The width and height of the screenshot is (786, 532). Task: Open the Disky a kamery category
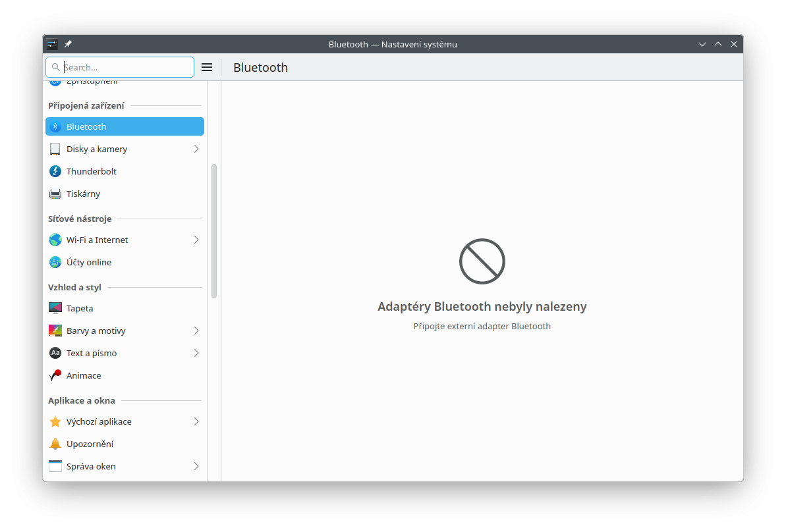[97, 149]
